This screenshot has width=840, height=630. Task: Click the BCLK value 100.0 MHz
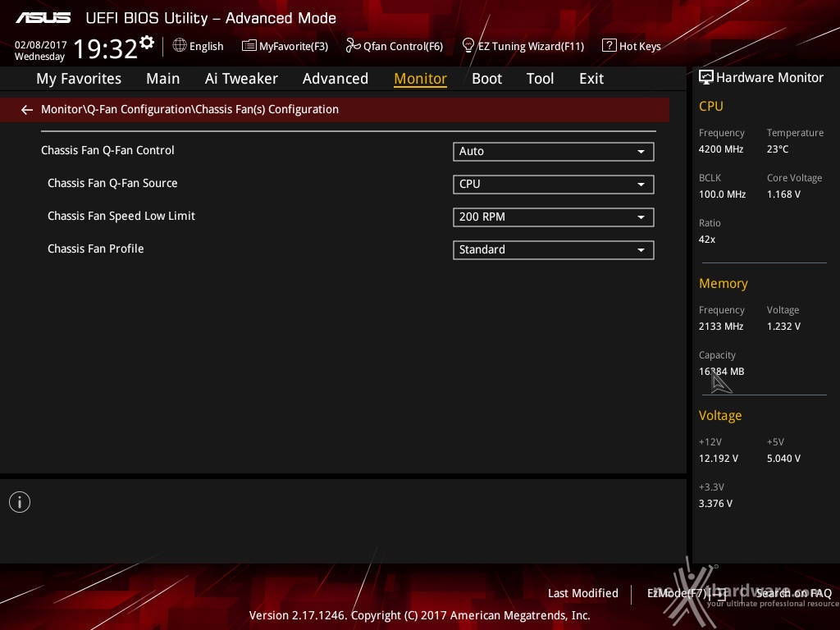[x=722, y=194]
